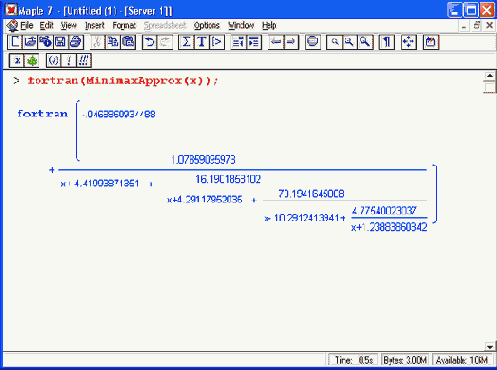The width and height of the screenshot is (497, 370).
Task: Open an existing file from toolbar
Action: click(x=30, y=42)
